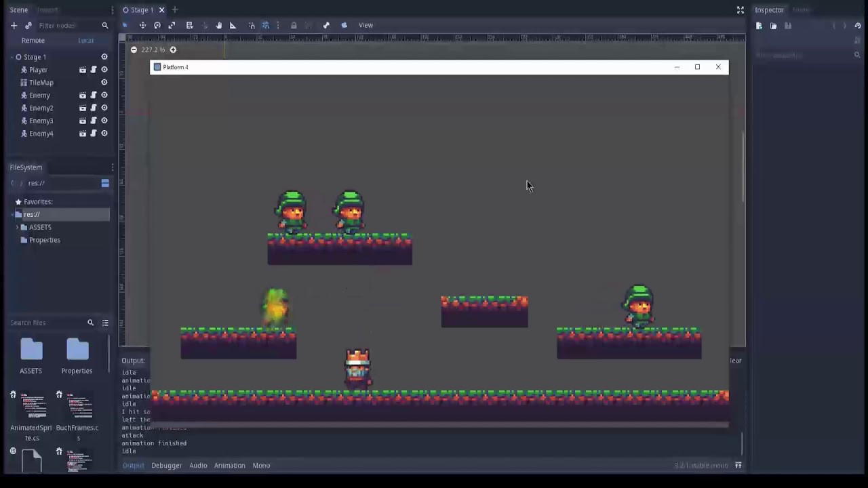This screenshot has height=488, width=868.
Task: Activate the Pan Mode hand tool
Action: coord(218,25)
